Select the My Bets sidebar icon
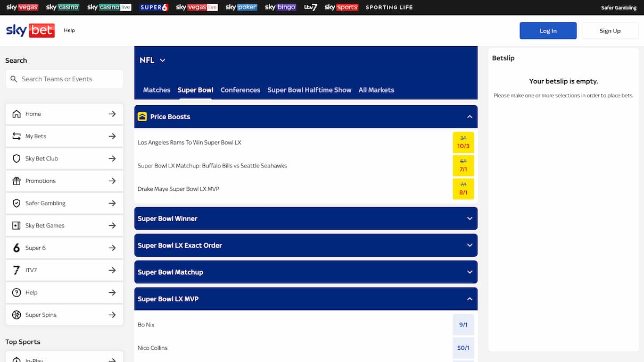 [16, 136]
